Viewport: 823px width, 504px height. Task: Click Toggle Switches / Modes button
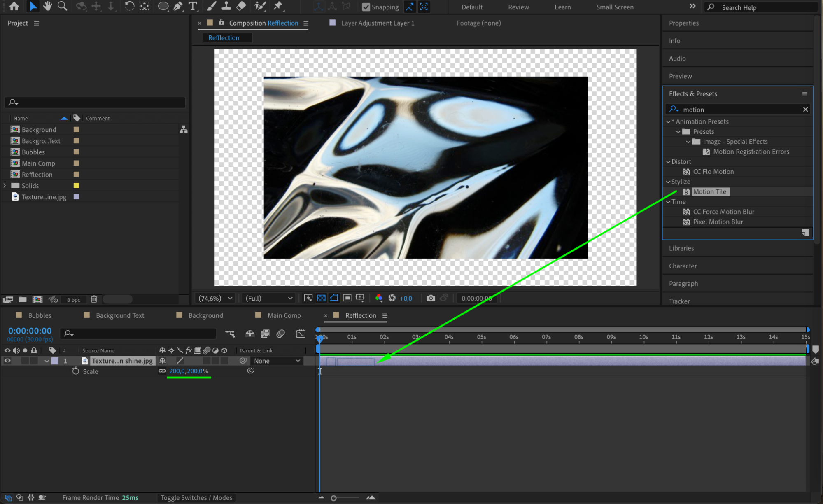point(196,497)
